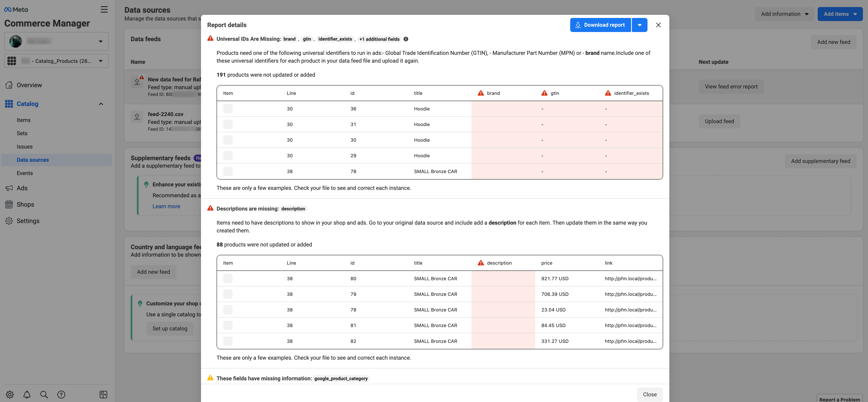The height and width of the screenshot is (402, 868).
Task: Click the Download report button
Action: (x=600, y=25)
